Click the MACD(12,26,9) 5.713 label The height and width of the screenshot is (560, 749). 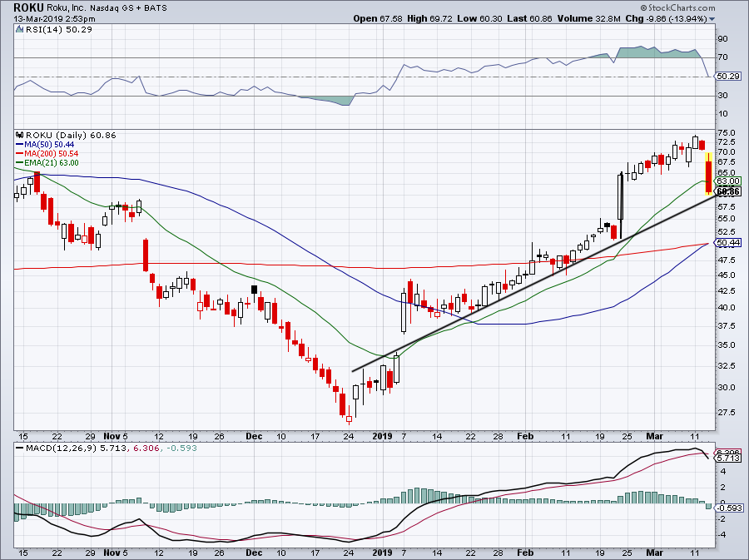point(77,448)
